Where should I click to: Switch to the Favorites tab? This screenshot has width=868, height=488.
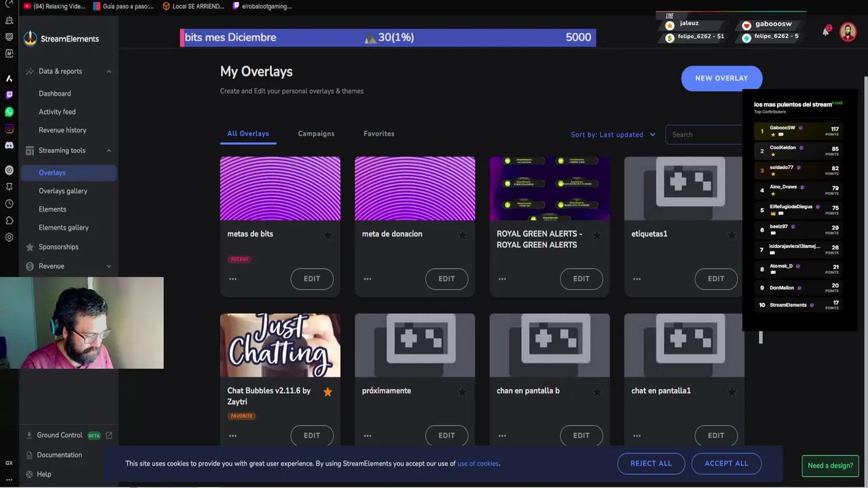point(379,134)
